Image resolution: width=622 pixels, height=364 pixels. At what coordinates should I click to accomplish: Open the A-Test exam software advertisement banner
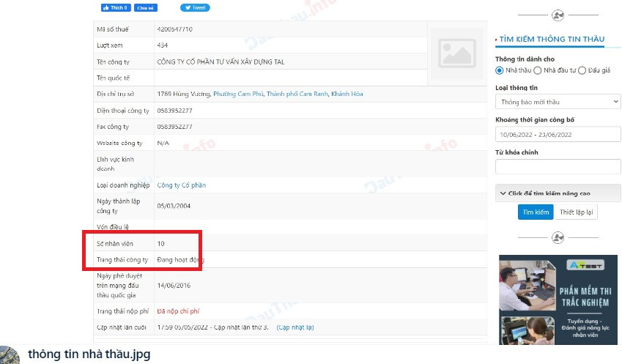(x=558, y=299)
